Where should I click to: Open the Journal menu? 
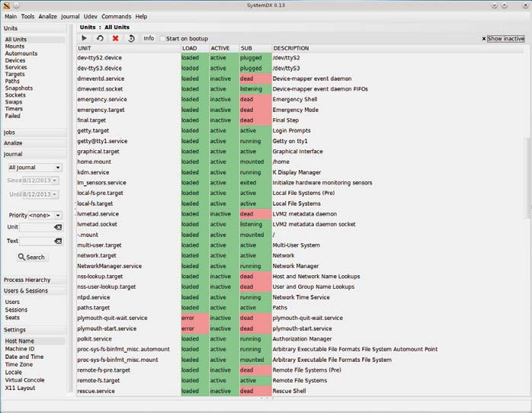tap(70, 16)
